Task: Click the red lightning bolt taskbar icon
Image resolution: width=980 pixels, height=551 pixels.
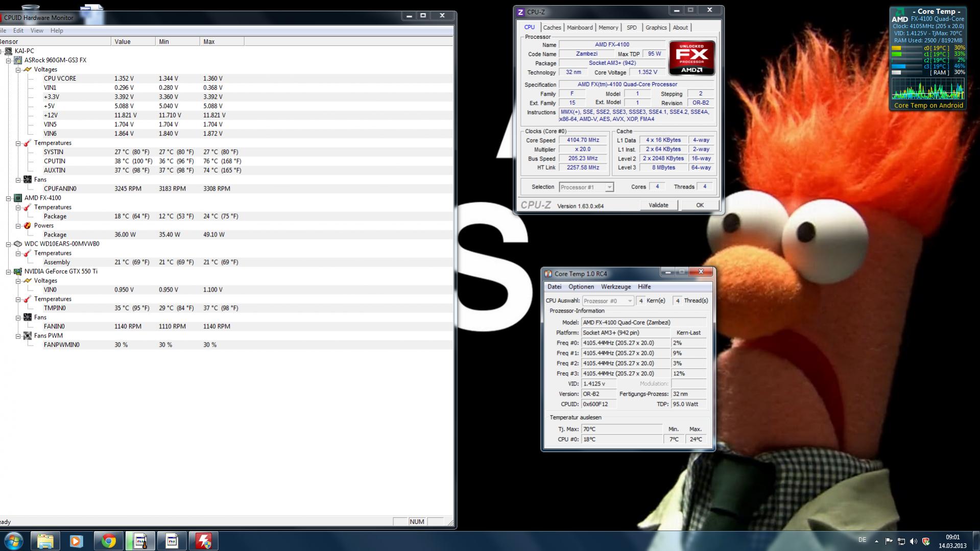Action: pyautogui.click(x=203, y=541)
